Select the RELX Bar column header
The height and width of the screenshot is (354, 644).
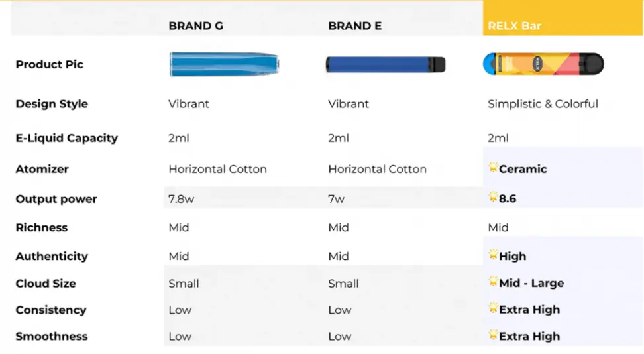point(515,26)
